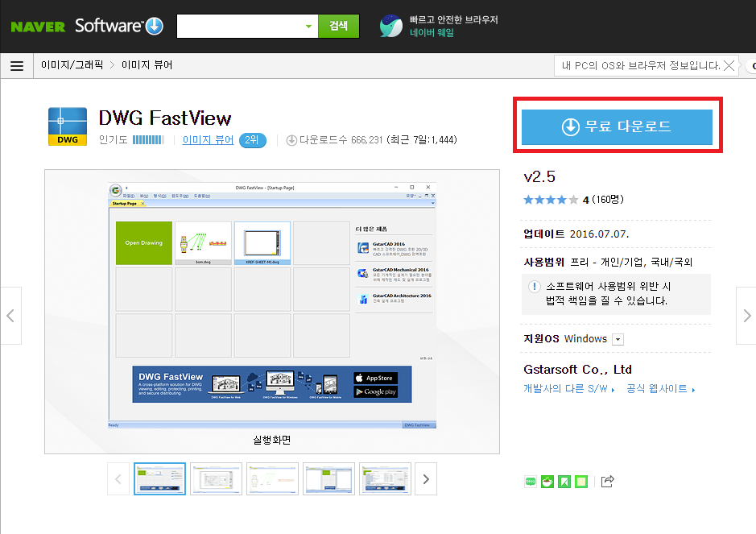Click the 2위 rank badge

(x=253, y=140)
